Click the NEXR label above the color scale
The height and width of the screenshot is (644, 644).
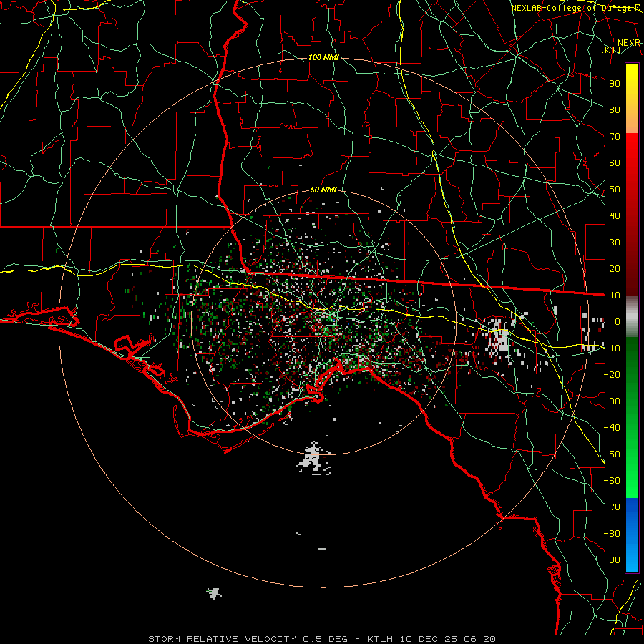point(629,43)
